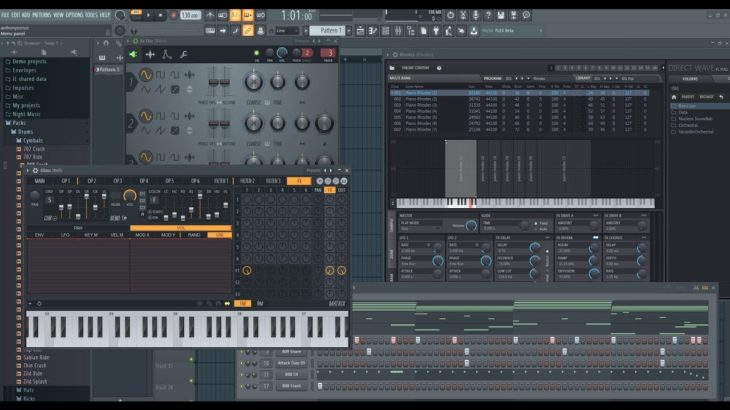Open the piano roll icon
Image resolution: width=730 pixels, height=410 pixels.
(373, 31)
